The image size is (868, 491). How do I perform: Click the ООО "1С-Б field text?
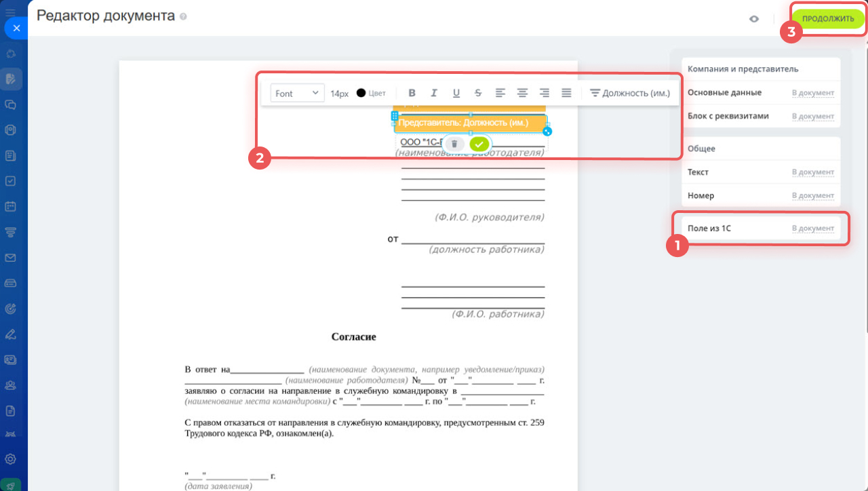point(420,142)
